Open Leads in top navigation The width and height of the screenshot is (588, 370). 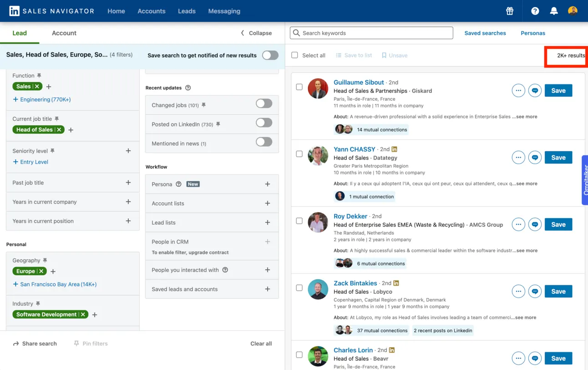tap(187, 11)
